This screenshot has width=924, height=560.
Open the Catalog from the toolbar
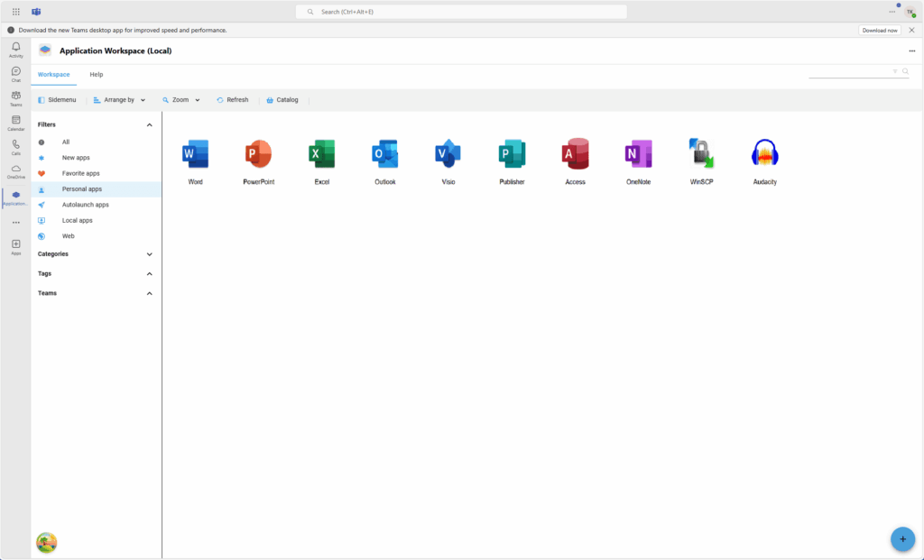282,99
